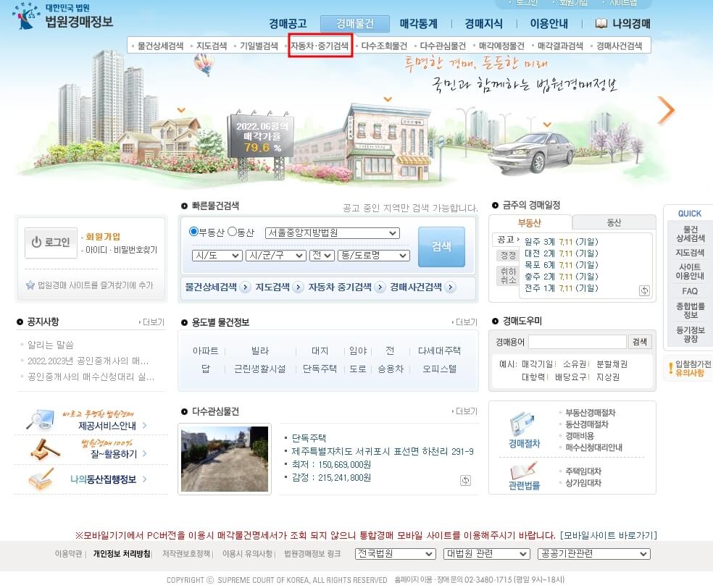Viewport: 713px width, 588px height.
Task: Select the 부동산 radio button
Action: click(193, 232)
